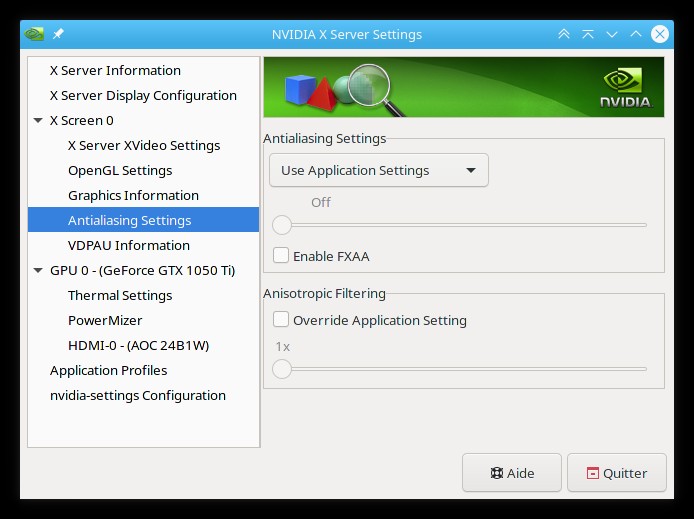Screen dimensions: 694x519
Task: Check Override Application Setting
Action: point(281,319)
